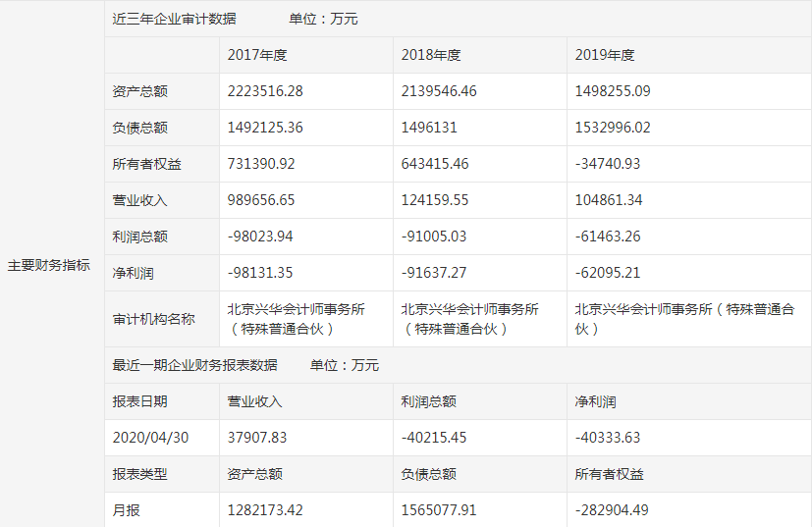812x527 pixels.
Task: Select the value -40333.63
Action: [608, 438]
